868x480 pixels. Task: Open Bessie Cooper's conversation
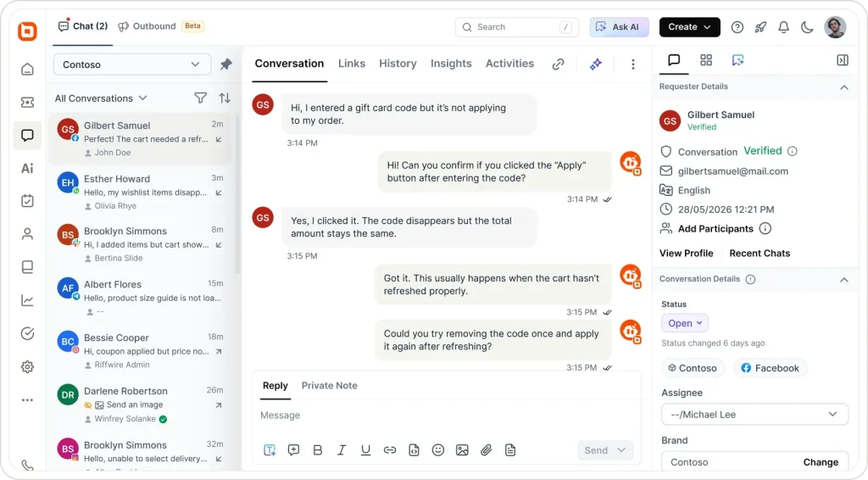tap(142, 350)
